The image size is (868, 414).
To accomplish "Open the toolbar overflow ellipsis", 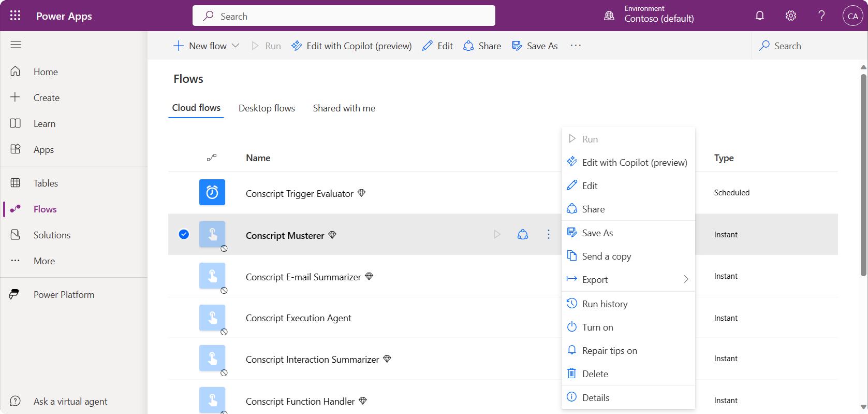I will coord(576,46).
